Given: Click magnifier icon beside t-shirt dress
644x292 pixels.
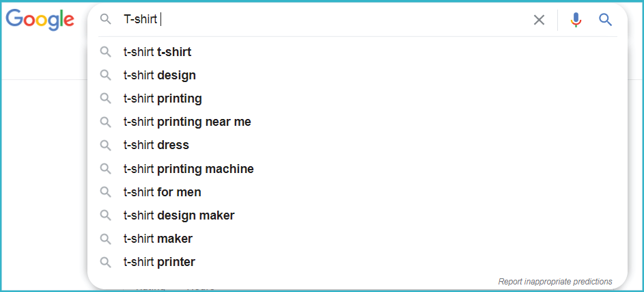Looking at the screenshot, I should (x=106, y=145).
